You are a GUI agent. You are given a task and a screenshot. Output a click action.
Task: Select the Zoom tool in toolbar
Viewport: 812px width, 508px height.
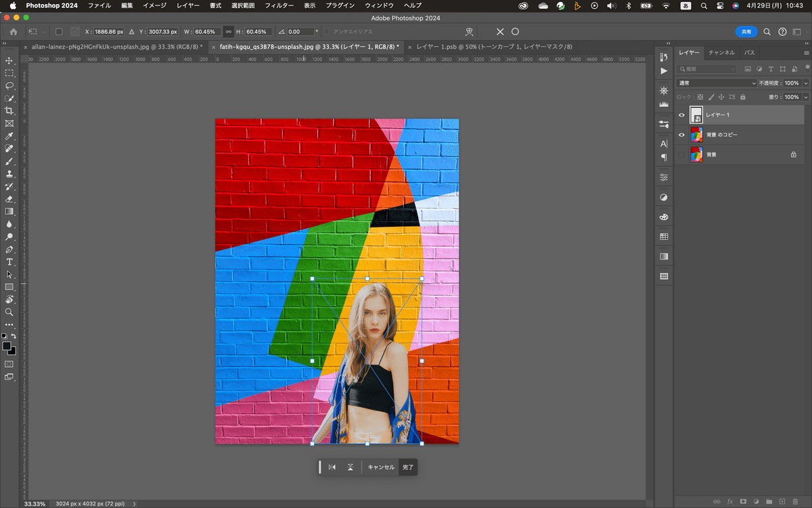9,312
